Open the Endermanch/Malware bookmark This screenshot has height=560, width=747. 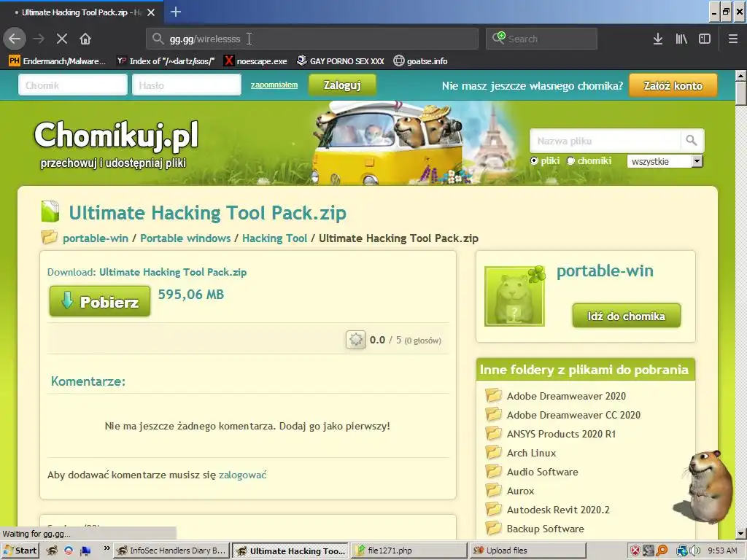coord(57,61)
